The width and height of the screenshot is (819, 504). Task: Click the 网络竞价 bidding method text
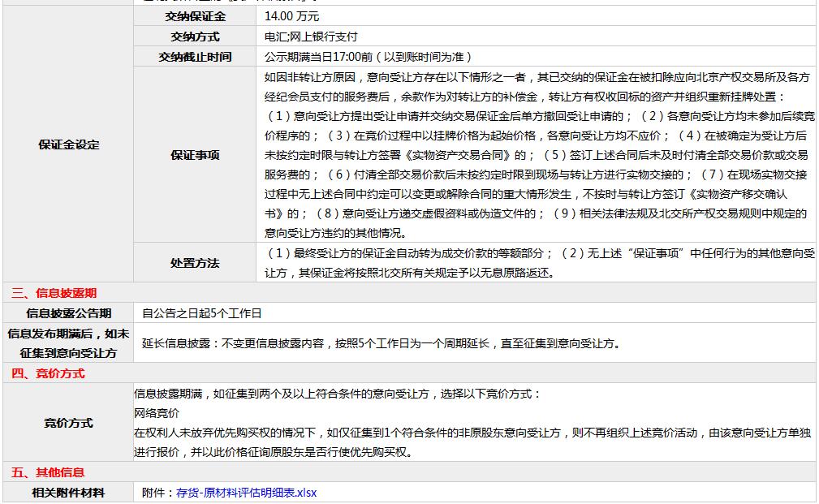click(x=157, y=413)
